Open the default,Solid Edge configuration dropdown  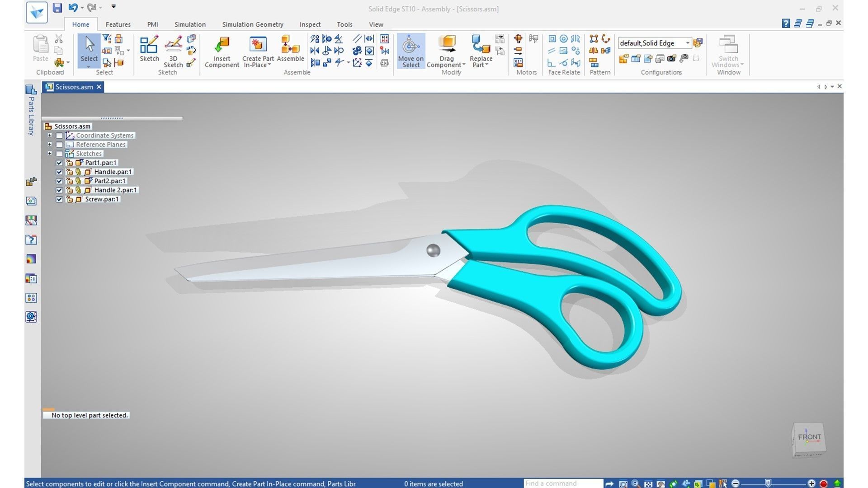pyautogui.click(x=687, y=43)
